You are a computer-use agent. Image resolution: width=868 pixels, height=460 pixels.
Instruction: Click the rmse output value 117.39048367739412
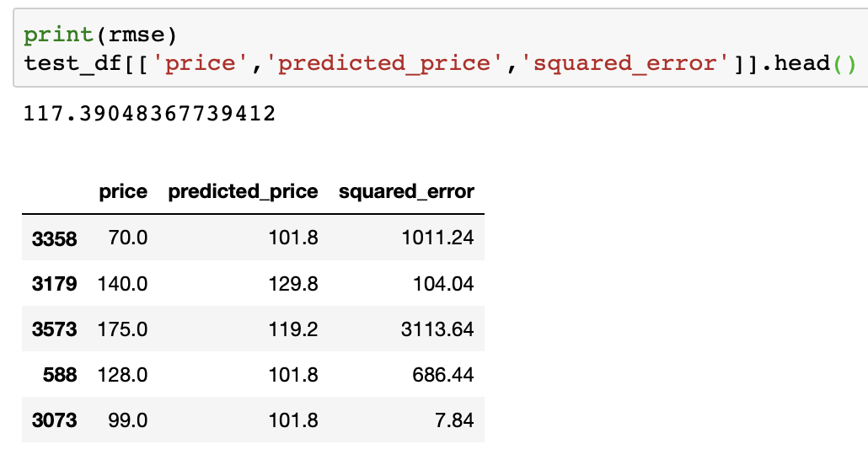(x=151, y=114)
